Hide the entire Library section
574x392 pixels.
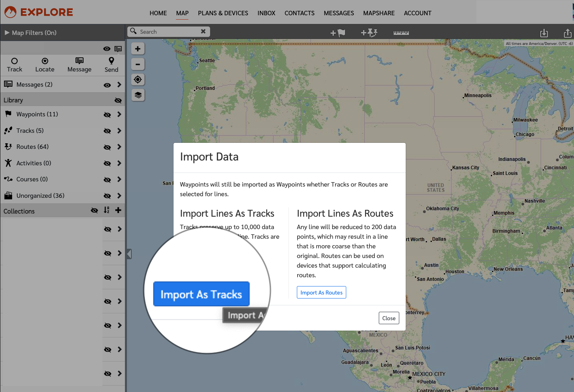click(118, 100)
